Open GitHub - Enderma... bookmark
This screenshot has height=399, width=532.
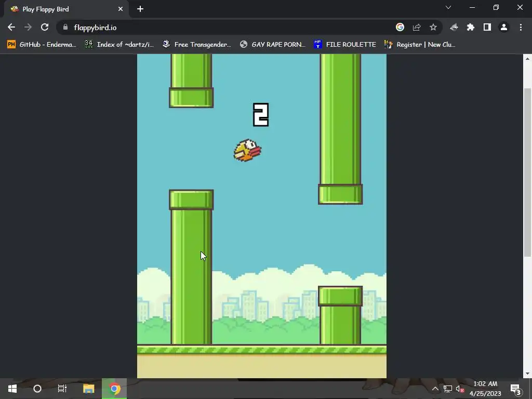(x=42, y=45)
